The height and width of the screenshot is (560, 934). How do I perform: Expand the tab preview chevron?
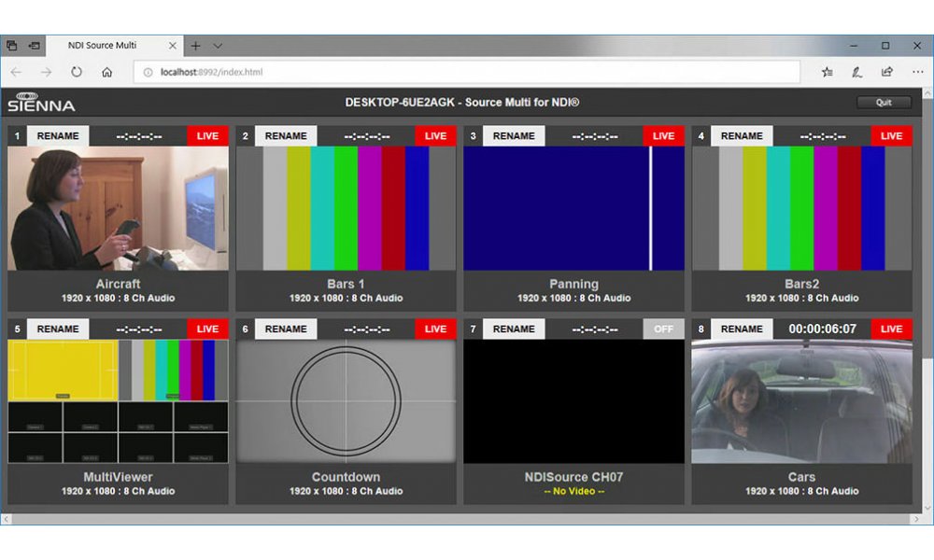coord(218,46)
